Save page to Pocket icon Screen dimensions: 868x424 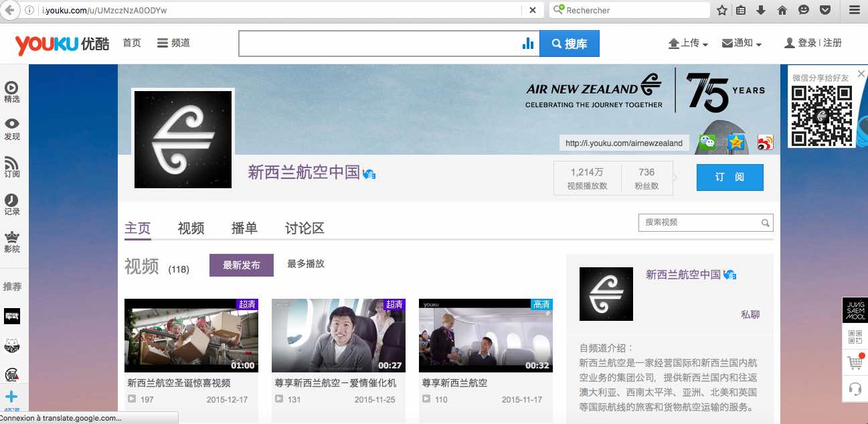(x=825, y=10)
